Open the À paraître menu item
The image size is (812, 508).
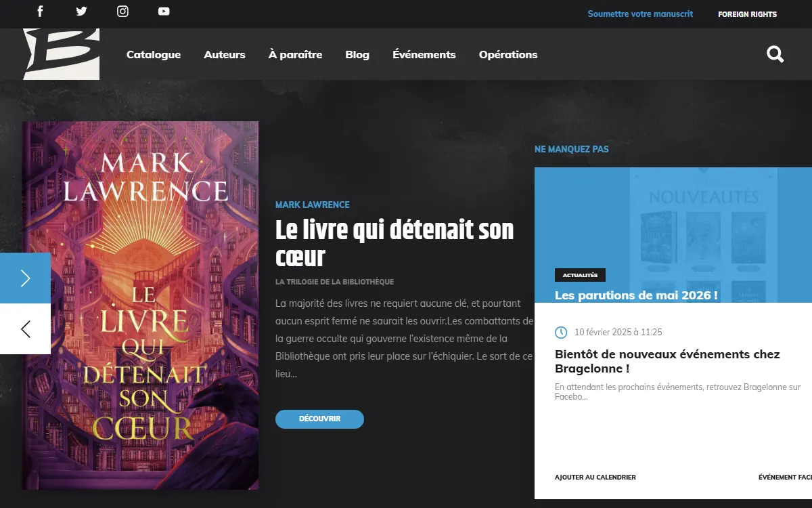tap(295, 55)
